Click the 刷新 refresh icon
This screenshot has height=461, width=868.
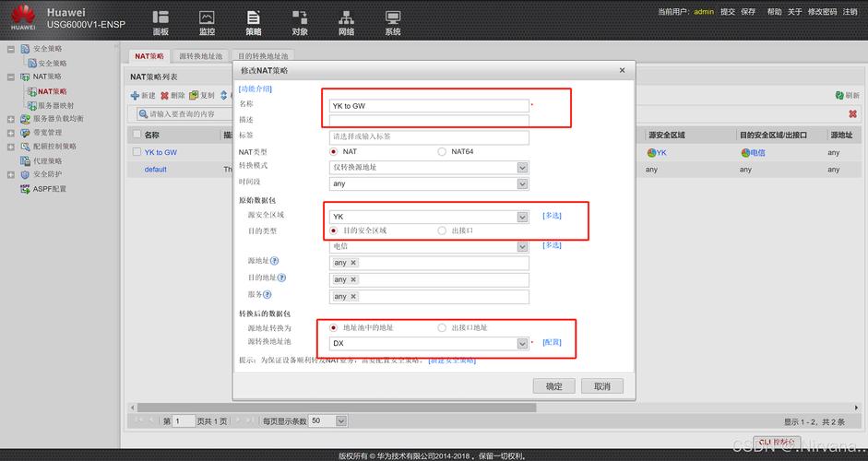(839, 95)
